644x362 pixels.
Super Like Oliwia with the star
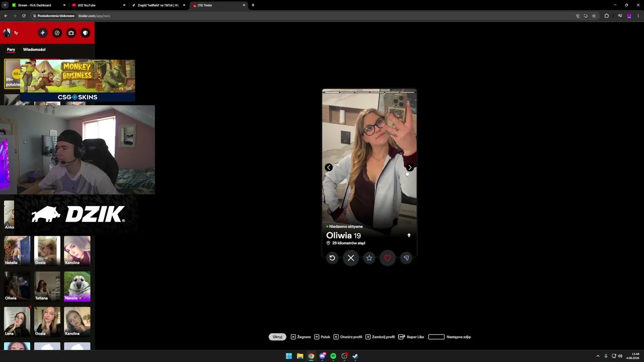click(369, 258)
